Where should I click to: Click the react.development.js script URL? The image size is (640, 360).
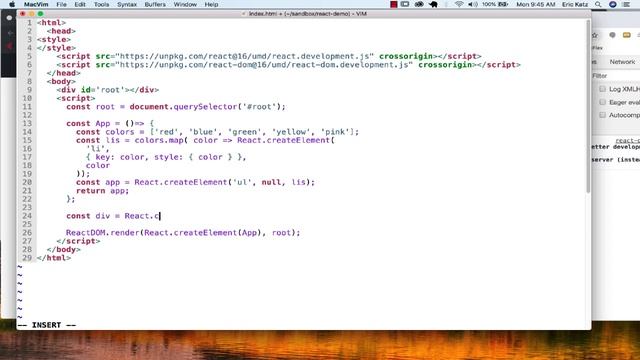coord(245,56)
